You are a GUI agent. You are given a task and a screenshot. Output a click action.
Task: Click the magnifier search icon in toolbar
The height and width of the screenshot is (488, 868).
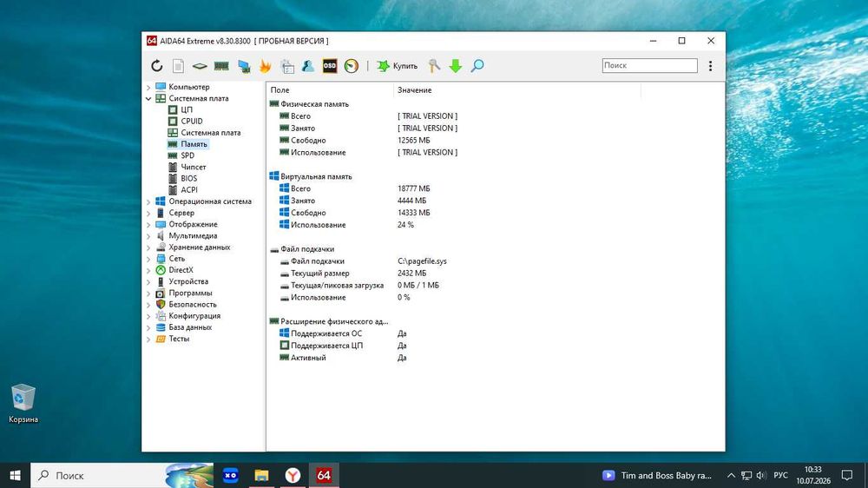(x=477, y=66)
